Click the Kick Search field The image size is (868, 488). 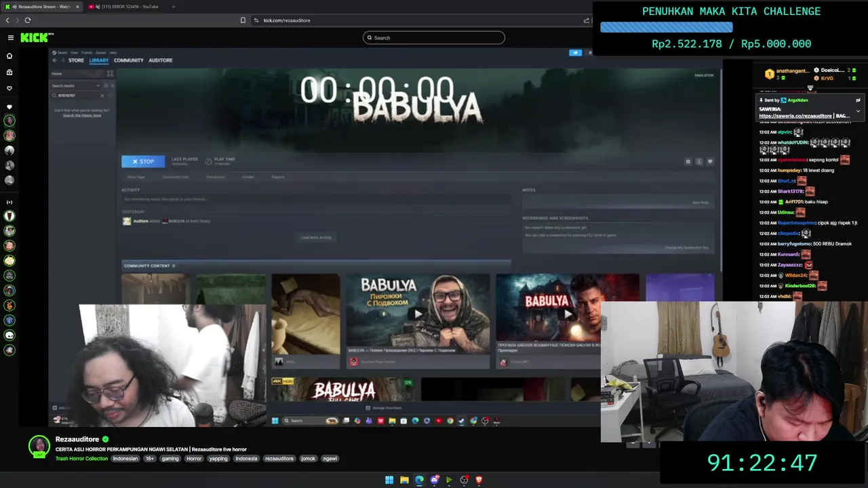tap(434, 38)
